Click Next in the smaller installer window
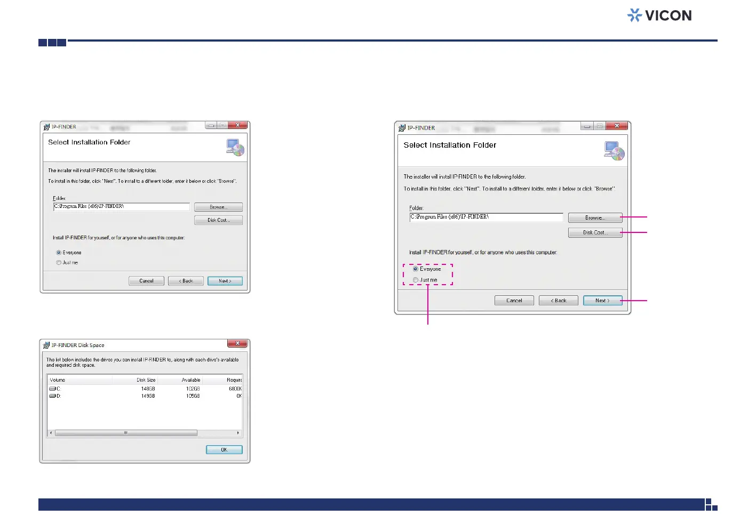The image size is (756, 532). (x=225, y=281)
